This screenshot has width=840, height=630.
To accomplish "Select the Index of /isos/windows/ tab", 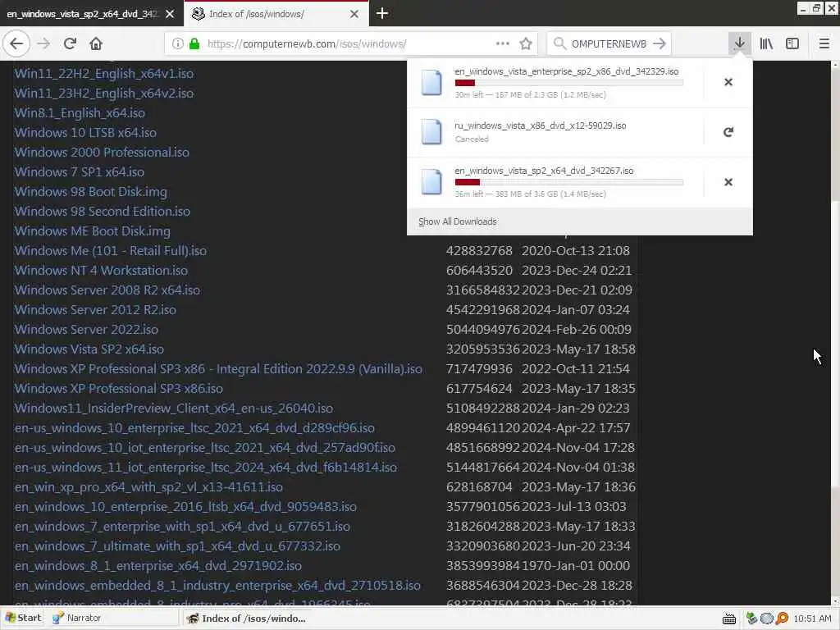I will coord(276,14).
